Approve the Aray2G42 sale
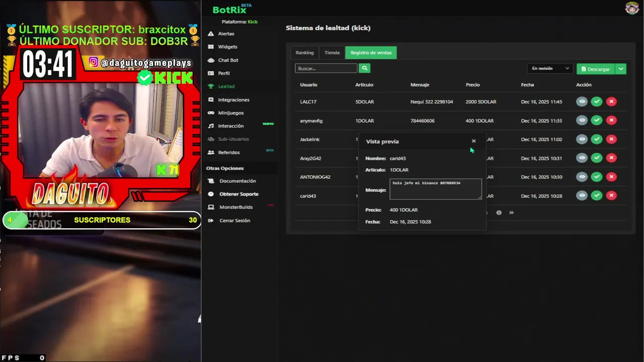644x362 pixels. (x=597, y=158)
